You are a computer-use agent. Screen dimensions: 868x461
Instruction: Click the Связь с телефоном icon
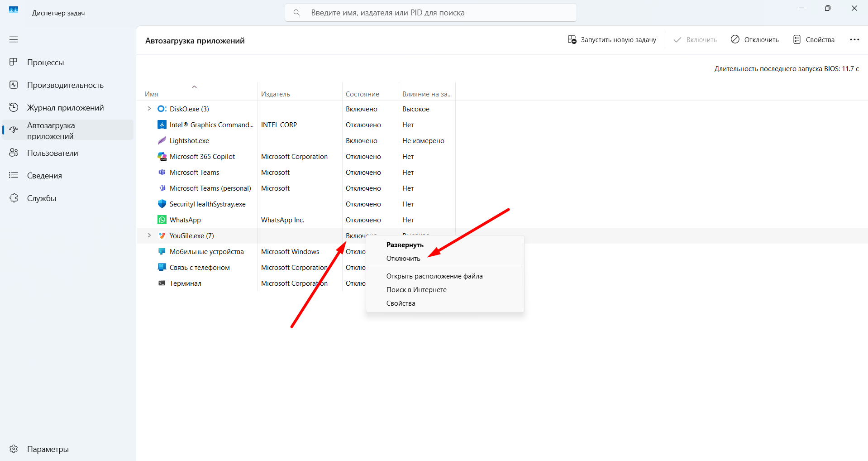pos(162,267)
